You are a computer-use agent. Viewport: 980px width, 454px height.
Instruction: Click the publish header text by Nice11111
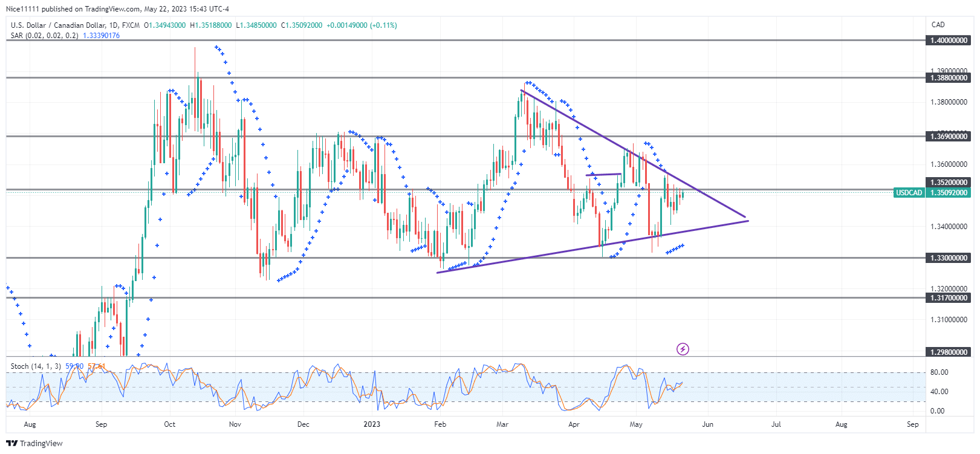117,9
